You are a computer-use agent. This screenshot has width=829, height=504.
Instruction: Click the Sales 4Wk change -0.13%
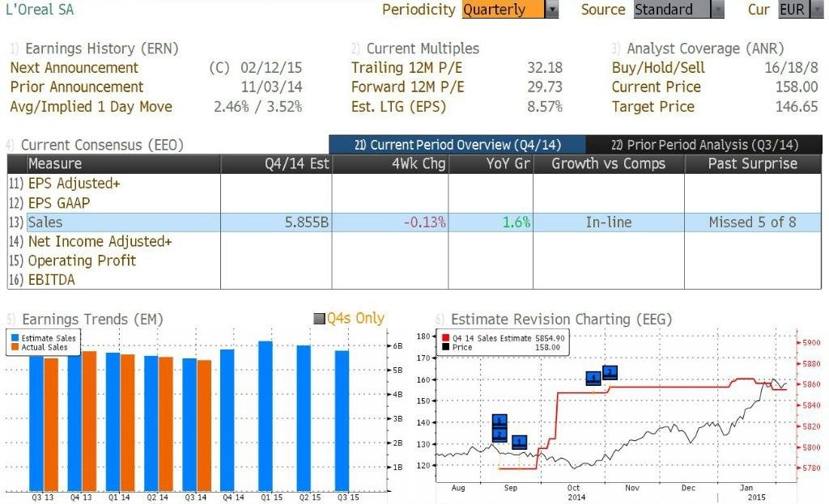424,222
